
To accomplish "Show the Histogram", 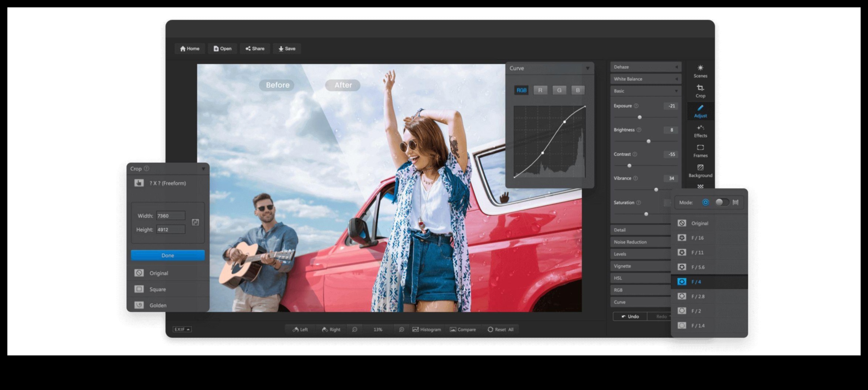I will click(x=427, y=329).
